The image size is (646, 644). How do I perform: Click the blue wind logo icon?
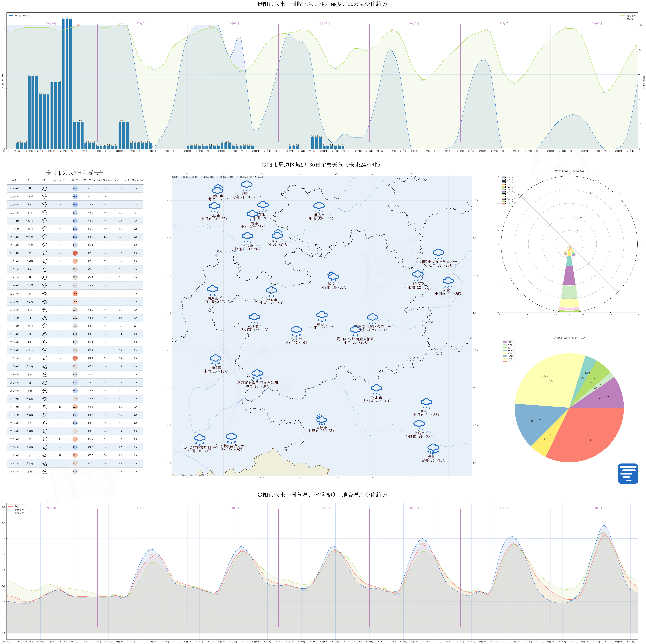[x=628, y=473]
